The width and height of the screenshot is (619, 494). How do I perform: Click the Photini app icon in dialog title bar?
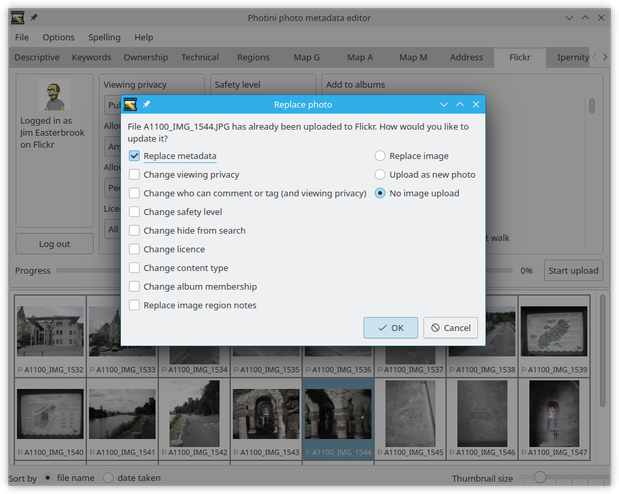click(x=130, y=104)
